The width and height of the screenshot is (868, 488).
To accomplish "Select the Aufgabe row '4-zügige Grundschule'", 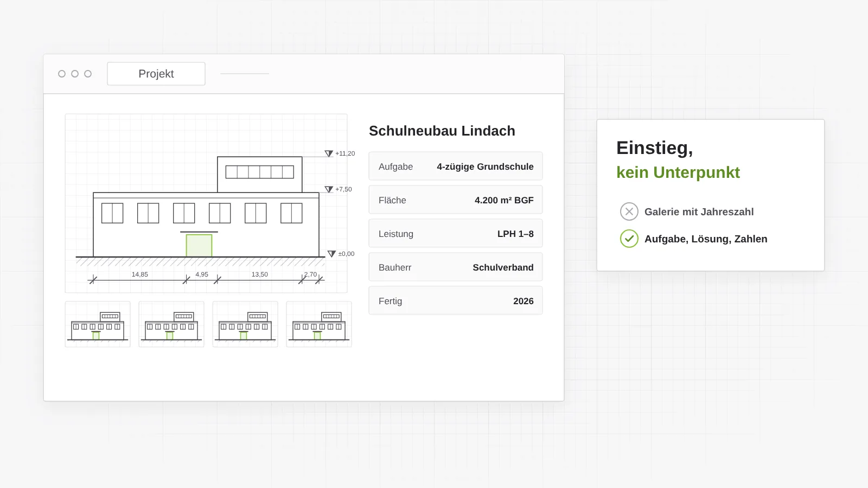I will [456, 166].
